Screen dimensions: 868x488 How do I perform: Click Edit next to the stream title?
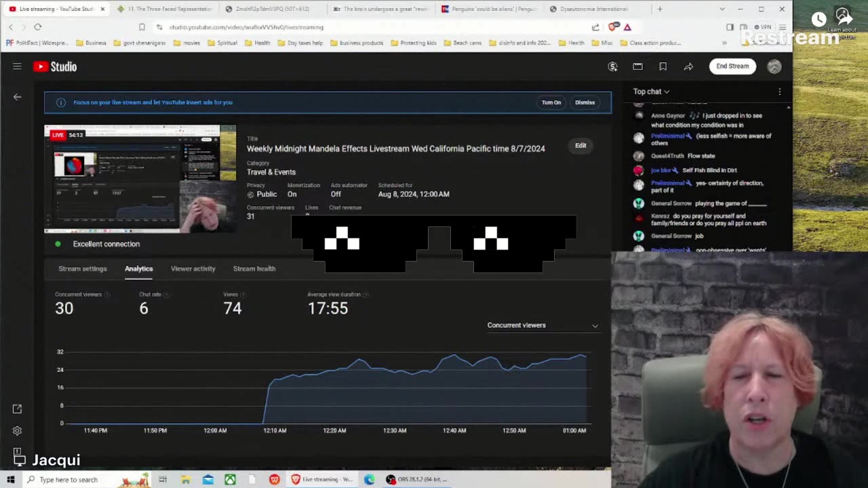pyautogui.click(x=580, y=146)
